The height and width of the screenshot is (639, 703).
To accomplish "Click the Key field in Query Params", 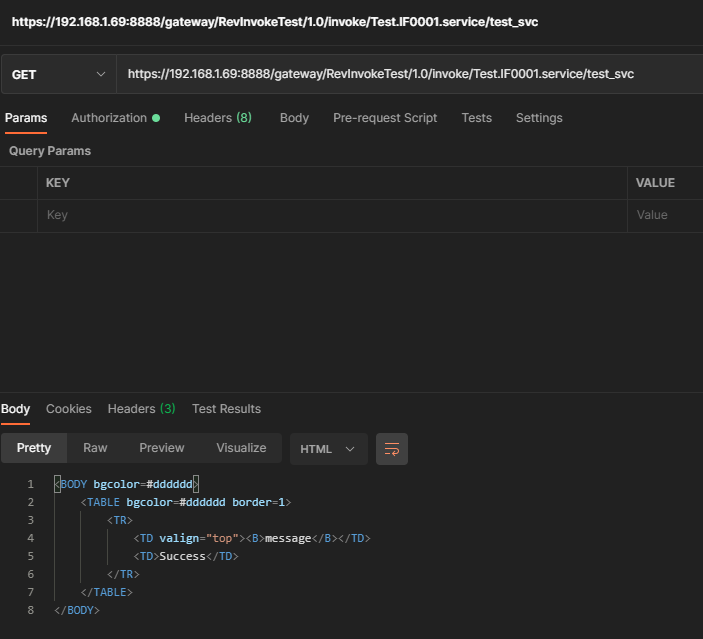I will point(330,215).
